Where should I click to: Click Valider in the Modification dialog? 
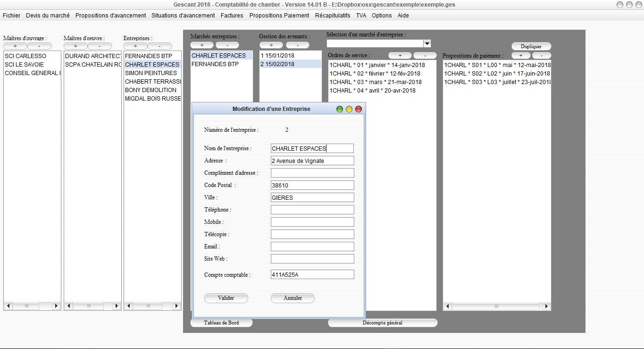(226, 298)
